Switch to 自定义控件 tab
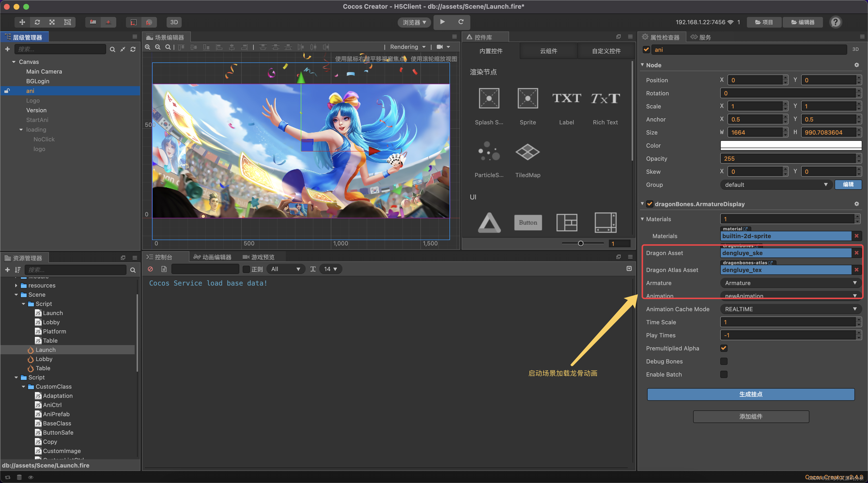The image size is (868, 483). [x=606, y=51]
